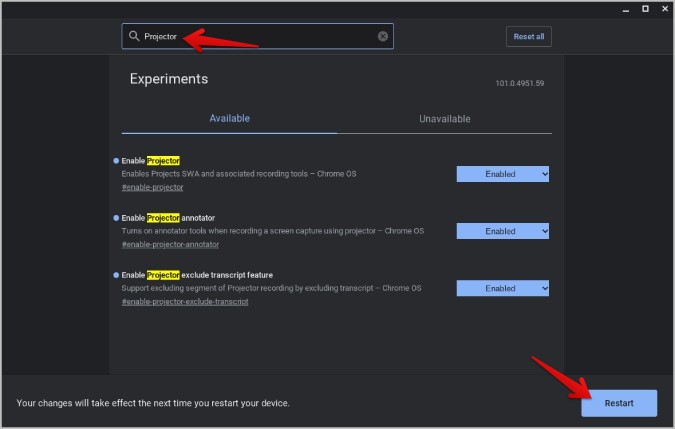The width and height of the screenshot is (675, 429).
Task: Clear the search text with X icon
Action: [383, 37]
